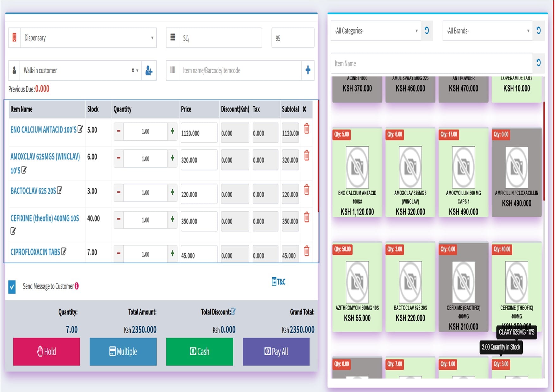
Task: Click the Subtotal column header
Action: (x=290, y=109)
